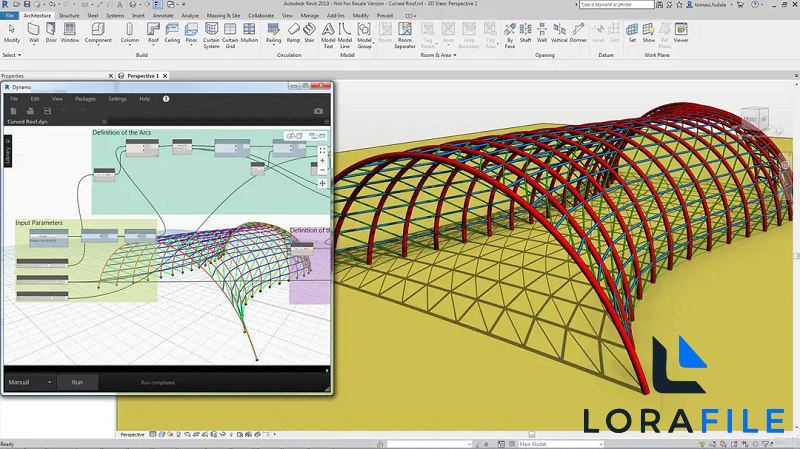800x449 pixels.
Task: Open the Architecture ribbon tab
Action: 37,16
